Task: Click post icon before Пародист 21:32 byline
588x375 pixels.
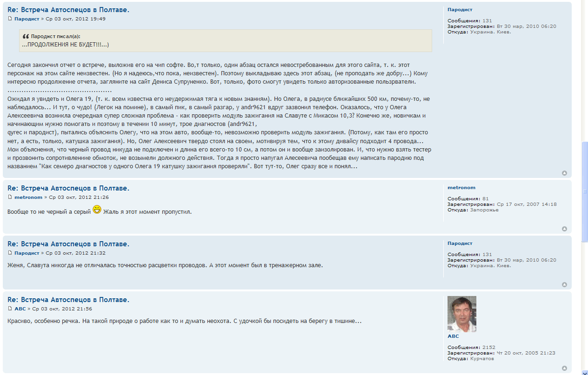Action: click(x=10, y=253)
